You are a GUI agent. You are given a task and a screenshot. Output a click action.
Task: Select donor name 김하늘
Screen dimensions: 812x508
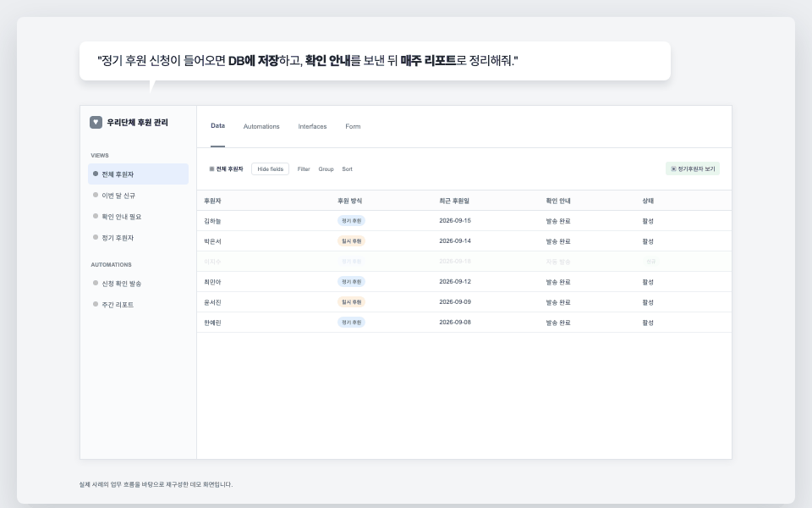coord(212,221)
